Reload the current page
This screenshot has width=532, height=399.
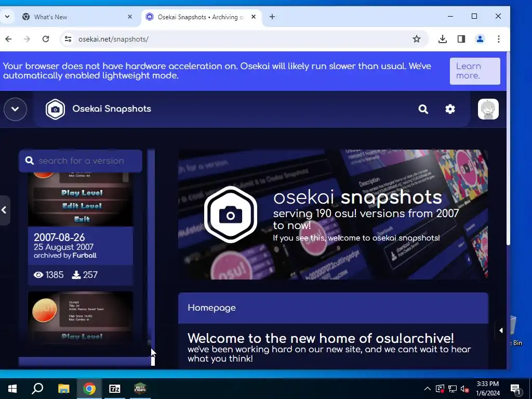click(46, 39)
